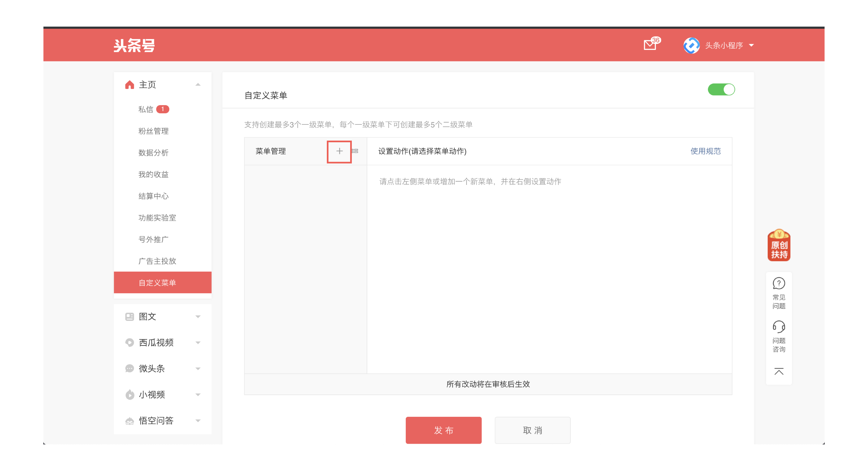Screen dimensions: 868x471
Task: Disable the 自定义菜单 toggle switch
Action: coord(721,89)
